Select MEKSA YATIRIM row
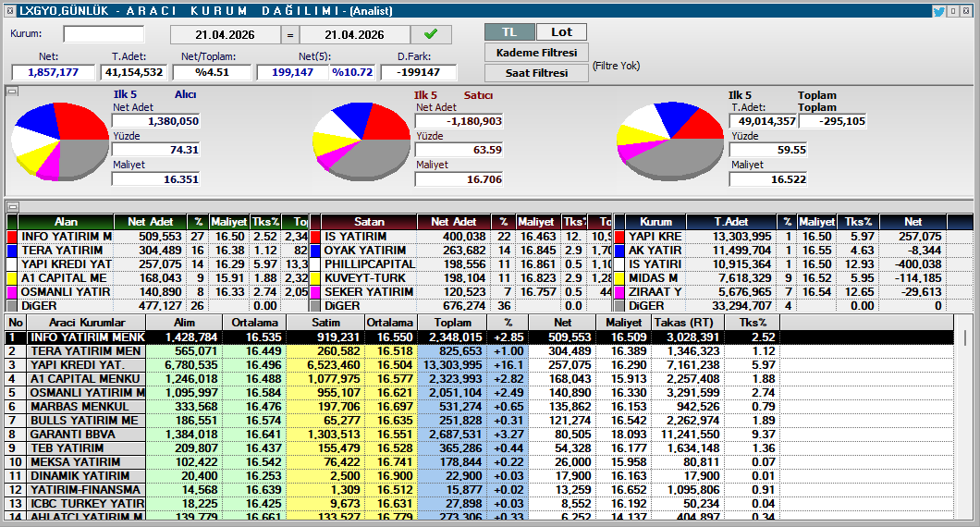 (480, 462)
